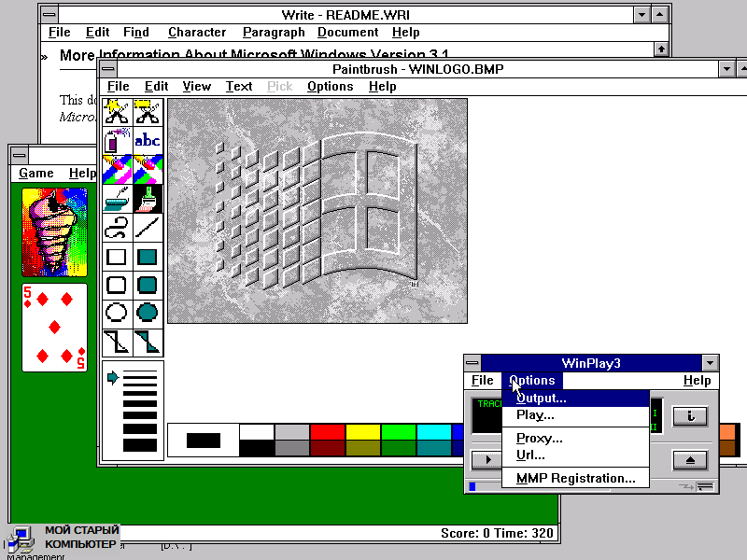Choose Output... from the Options menu
Viewport: 747px width, 560px height.
point(541,399)
